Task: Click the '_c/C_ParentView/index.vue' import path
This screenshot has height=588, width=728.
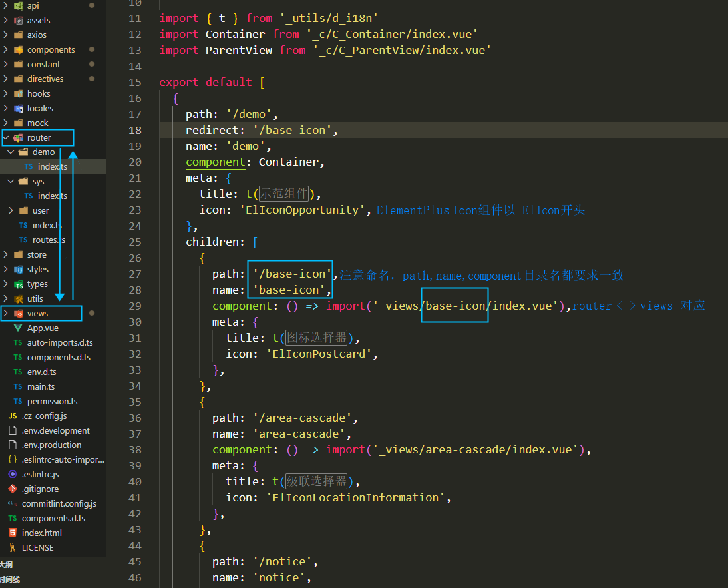Action: point(402,50)
